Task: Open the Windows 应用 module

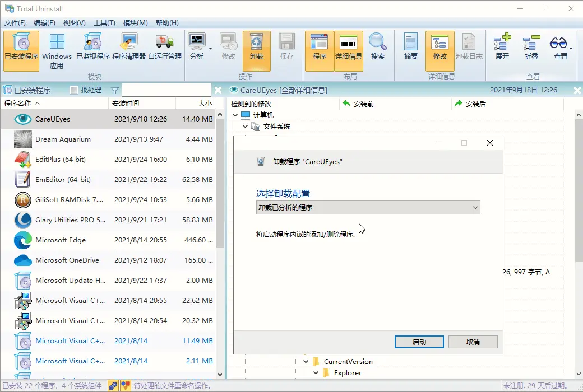Action: pyautogui.click(x=57, y=51)
